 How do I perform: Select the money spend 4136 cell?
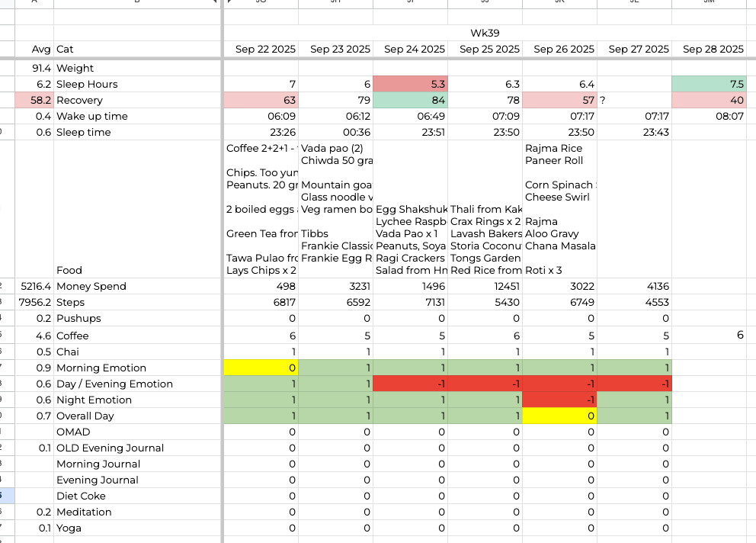(x=635, y=286)
